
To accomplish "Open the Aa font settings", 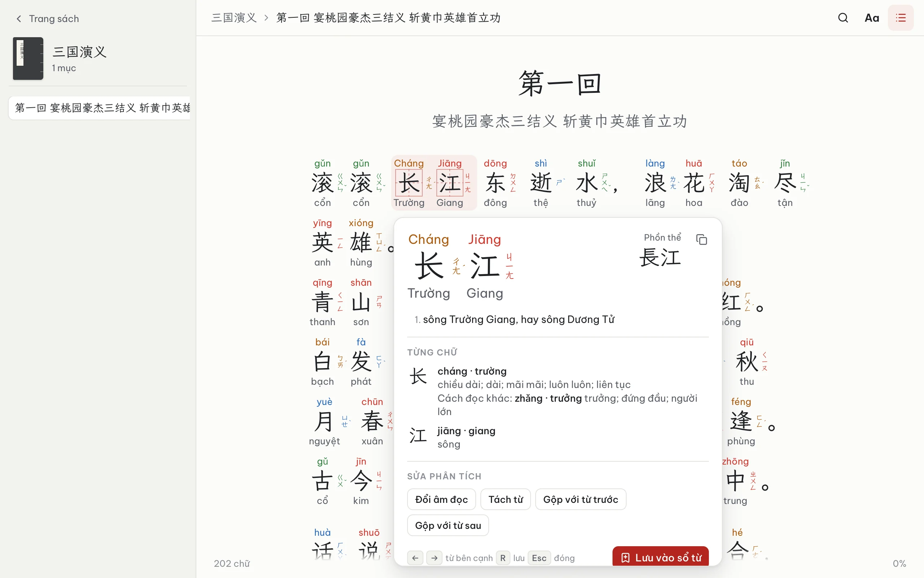I will [x=871, y=18].
